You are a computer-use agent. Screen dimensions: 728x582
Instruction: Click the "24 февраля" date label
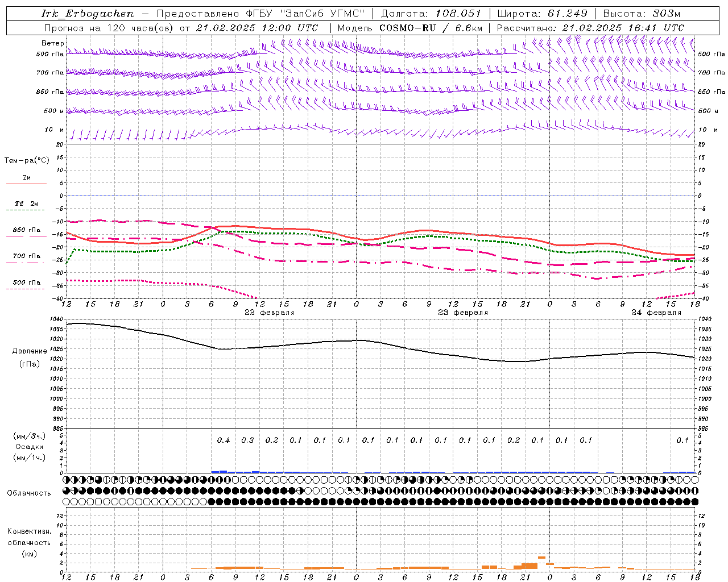click(x=656, y=313)
